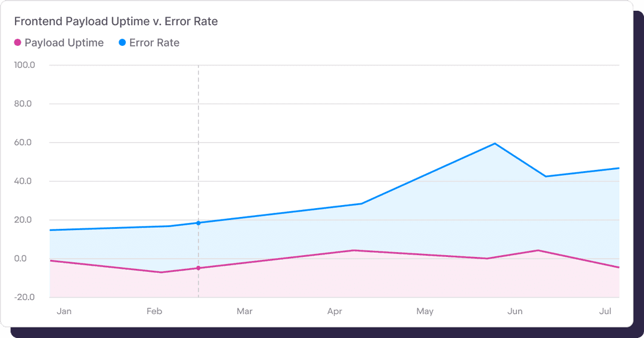Click the chart title text
The height and width of the screenshot is (338, 644).
[x=116, y=21]
